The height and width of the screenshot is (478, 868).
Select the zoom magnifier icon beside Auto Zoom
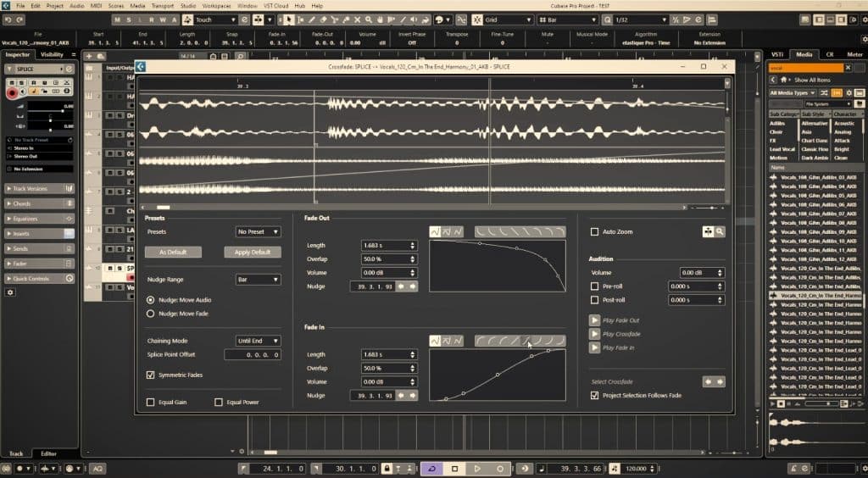(x=720, y=231)
